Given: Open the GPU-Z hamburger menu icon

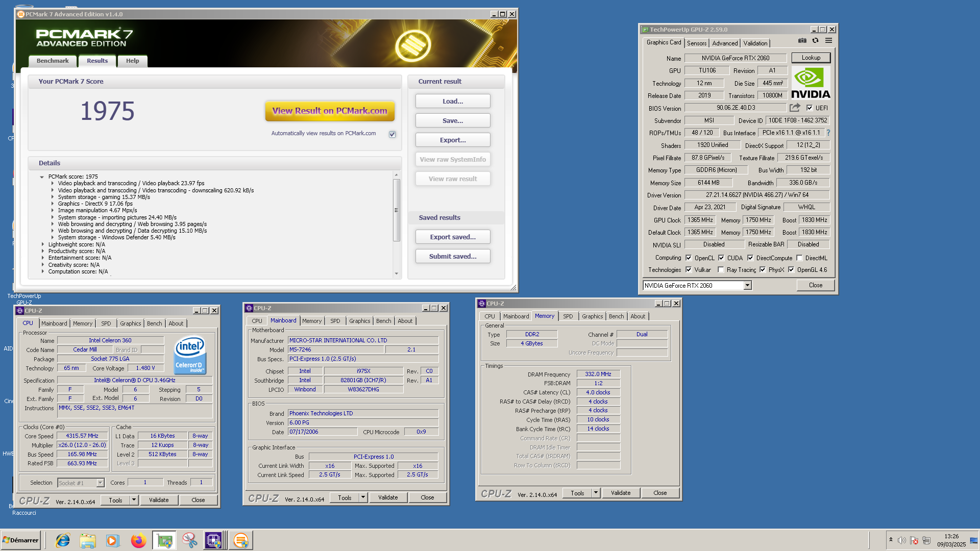Looking at the screenshot, I should (828, 41).
